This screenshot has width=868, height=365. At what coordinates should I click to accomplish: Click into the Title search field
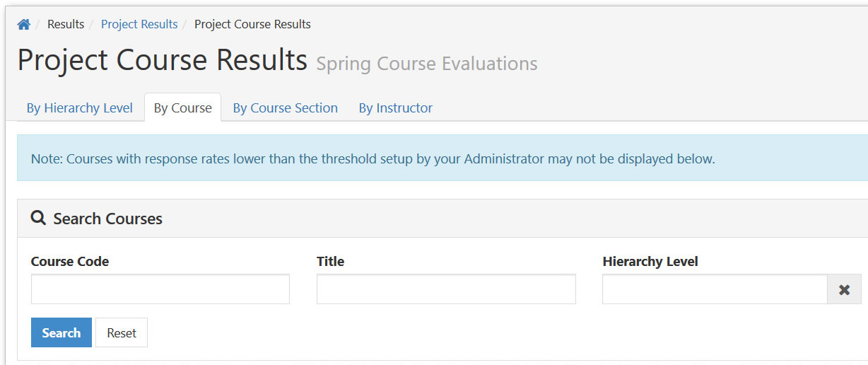(x=446, y=289)
